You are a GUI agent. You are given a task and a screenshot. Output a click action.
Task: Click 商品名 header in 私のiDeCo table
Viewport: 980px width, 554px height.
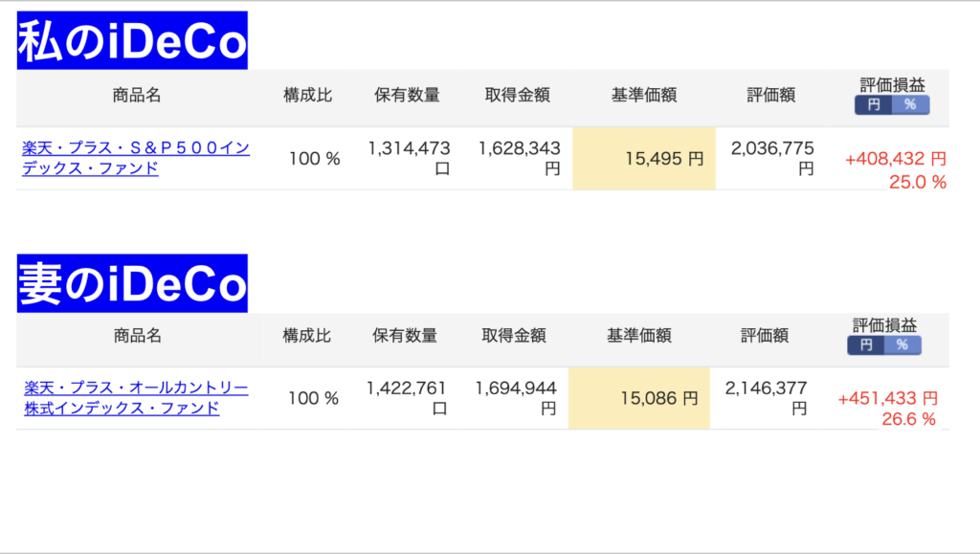coord(137,96)
